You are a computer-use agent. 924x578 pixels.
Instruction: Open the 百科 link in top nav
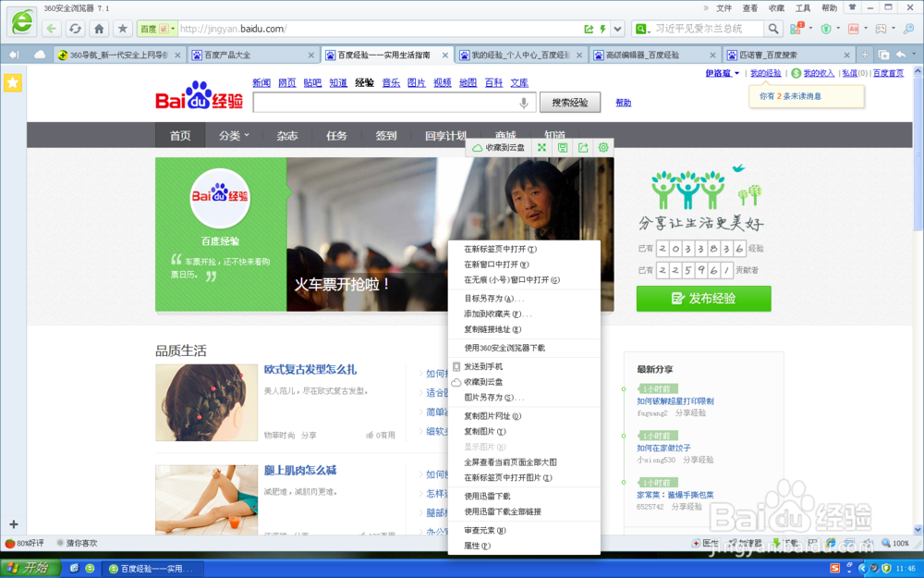pyautogui.click(x=493, y=82)
